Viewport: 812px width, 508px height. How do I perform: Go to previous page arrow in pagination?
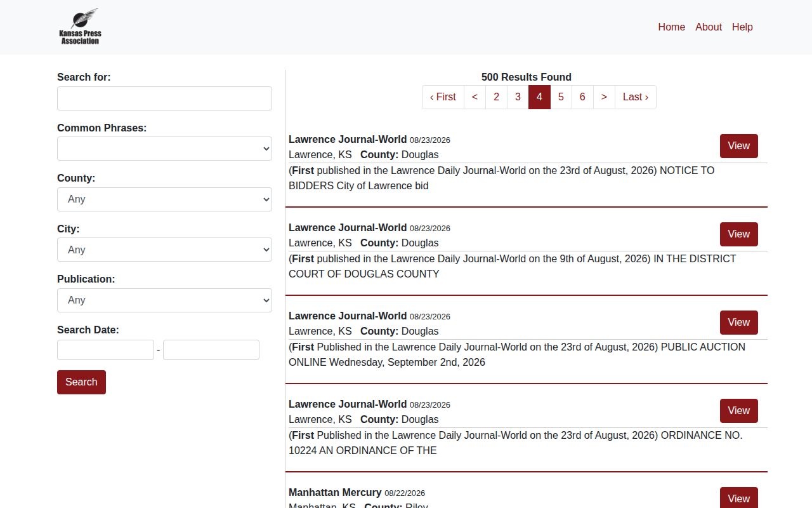click(475, 97)
